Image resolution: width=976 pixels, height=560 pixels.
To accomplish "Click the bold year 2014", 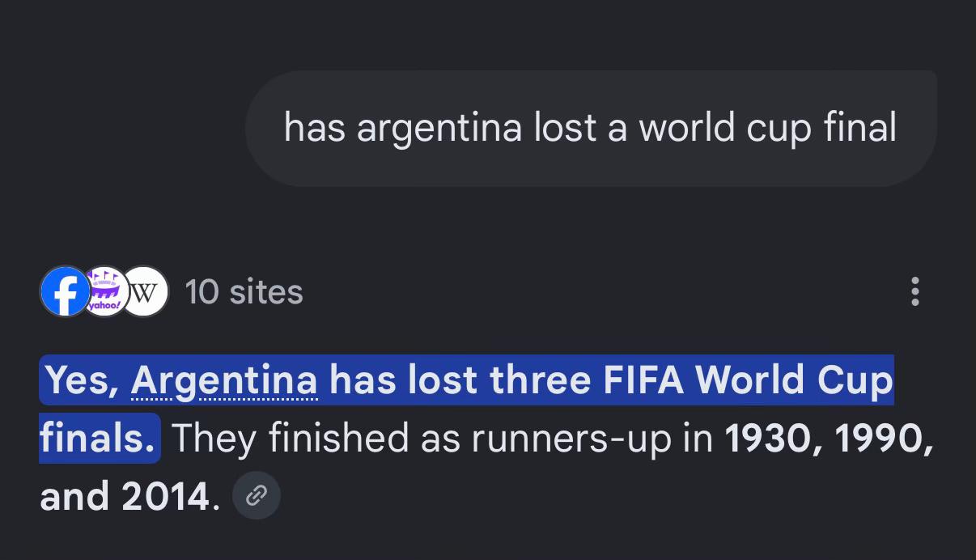I will (x=165, y=496).
